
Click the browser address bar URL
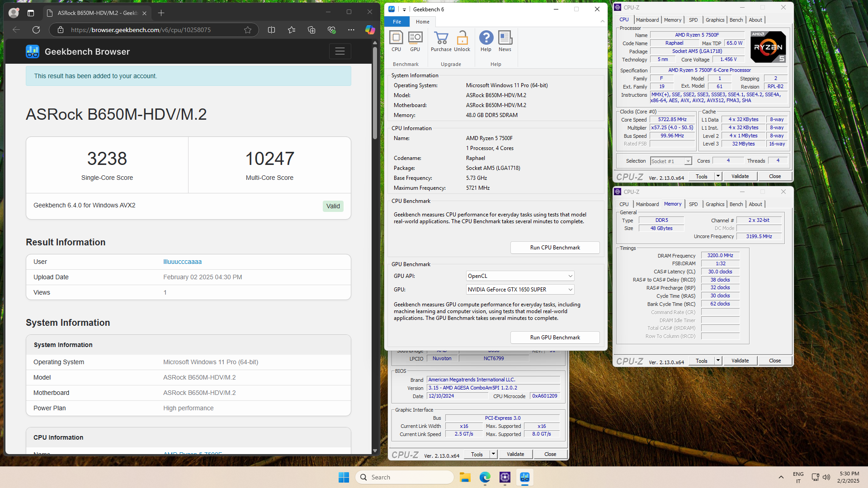[141, 30]
